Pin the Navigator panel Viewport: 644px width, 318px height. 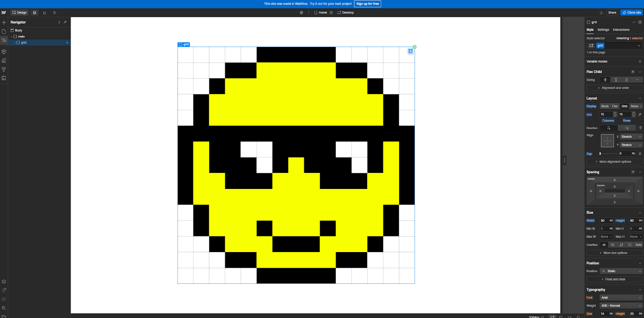tap(65, 22)
